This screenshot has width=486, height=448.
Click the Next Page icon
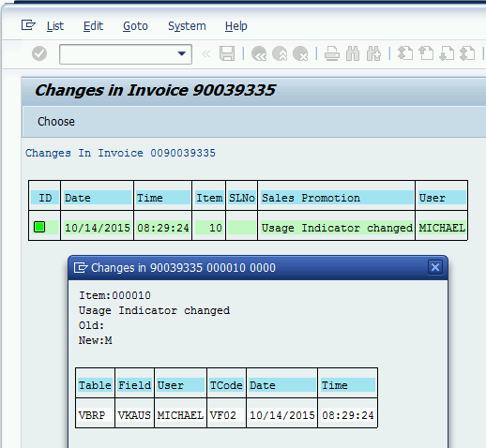[447, 53]
